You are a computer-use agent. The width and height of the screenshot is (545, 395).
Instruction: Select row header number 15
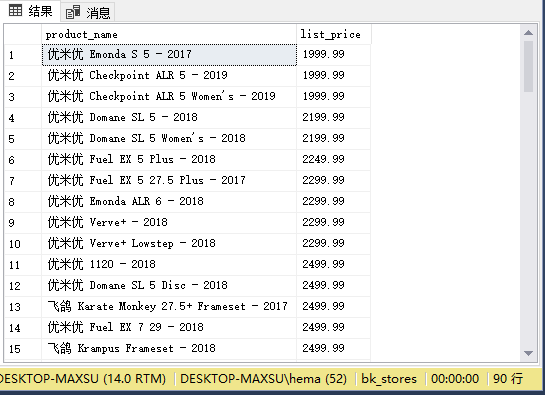pyautogui.click(x=23, y=349)
